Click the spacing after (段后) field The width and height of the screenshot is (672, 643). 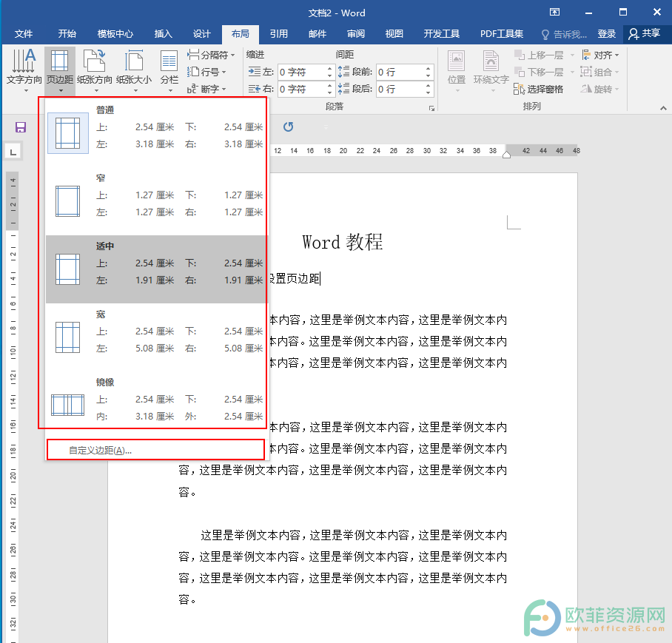400,89
